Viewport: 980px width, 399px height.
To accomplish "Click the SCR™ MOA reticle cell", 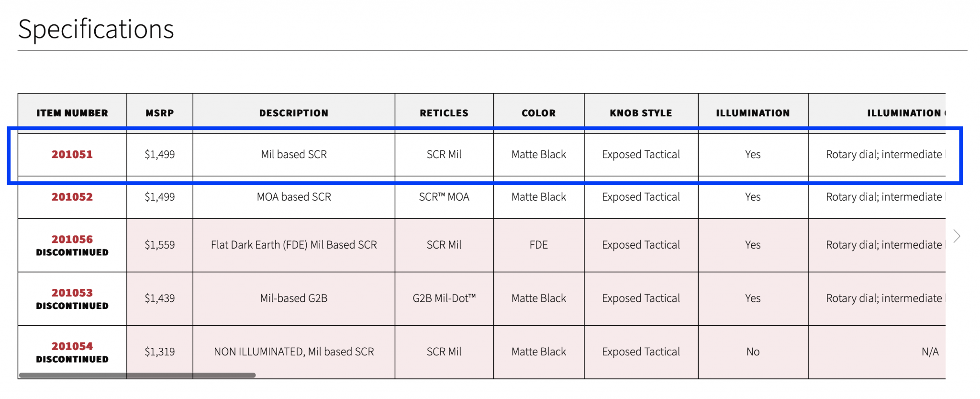I will point(444,197).
